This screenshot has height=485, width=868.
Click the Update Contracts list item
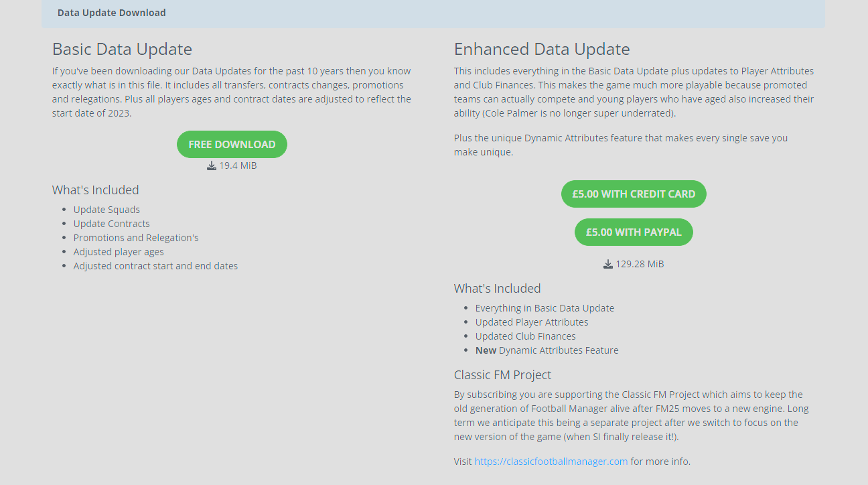[x=111, y=224]
